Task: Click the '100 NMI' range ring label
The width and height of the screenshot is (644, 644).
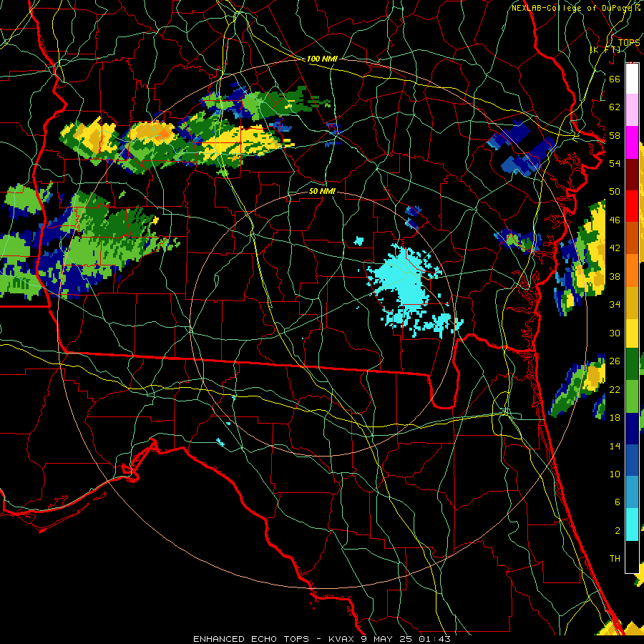Action: pyautogui.click(x=322, y=59)
